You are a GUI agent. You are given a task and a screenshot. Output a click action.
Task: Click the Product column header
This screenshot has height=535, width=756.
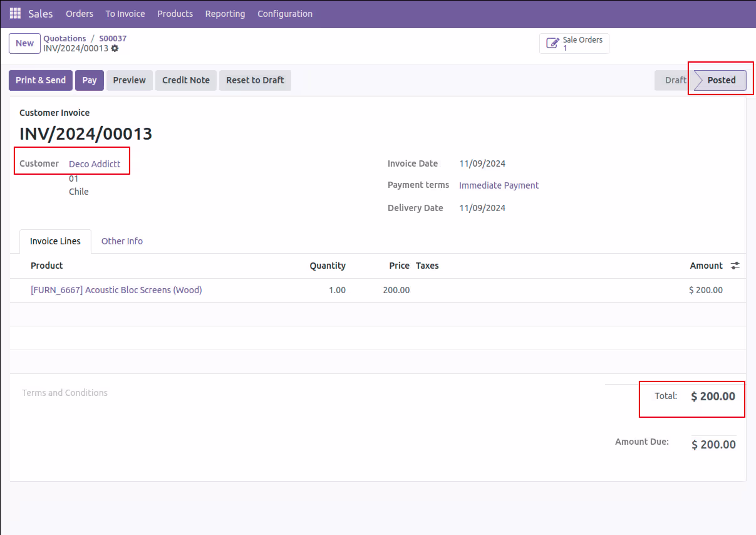(47, 266)
